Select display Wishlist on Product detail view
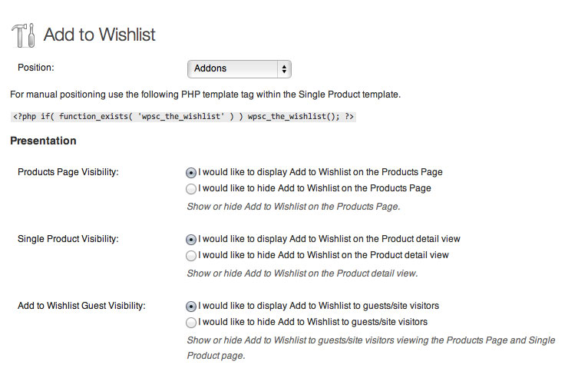Image resolution: width=588 pixels, height=388 pixels. (191, 240)
